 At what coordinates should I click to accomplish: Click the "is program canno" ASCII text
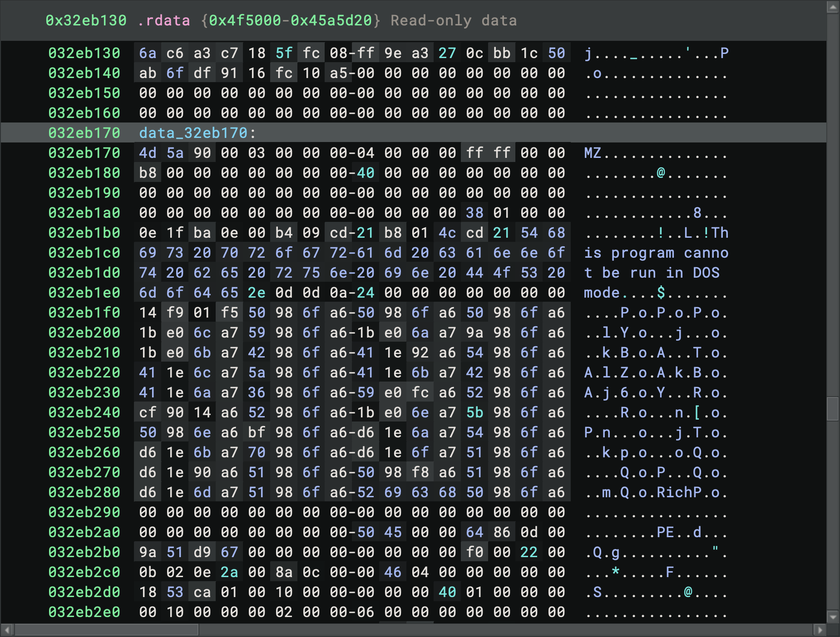656,253
